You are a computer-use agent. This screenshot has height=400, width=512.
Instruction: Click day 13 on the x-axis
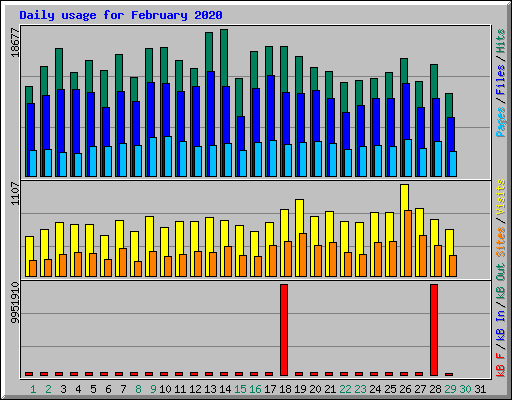click(210, 389)
